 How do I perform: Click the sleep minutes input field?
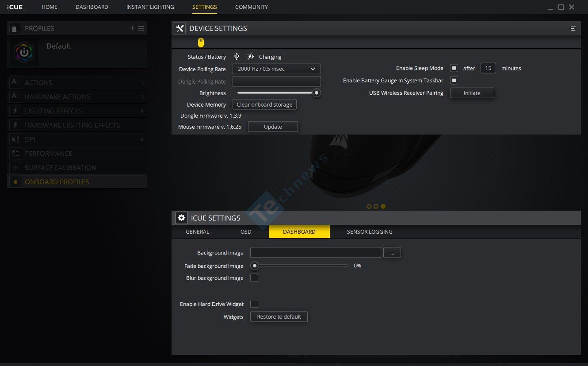tap(488, 68)
